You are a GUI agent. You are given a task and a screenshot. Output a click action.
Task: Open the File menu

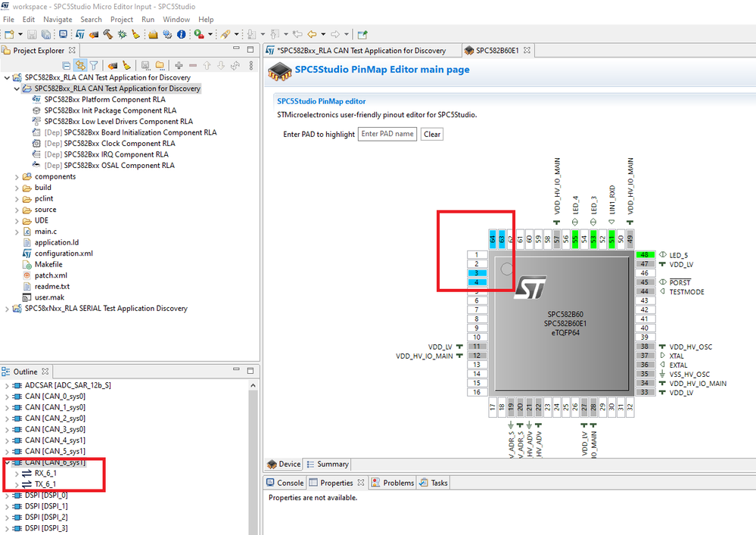click(8, 19)
